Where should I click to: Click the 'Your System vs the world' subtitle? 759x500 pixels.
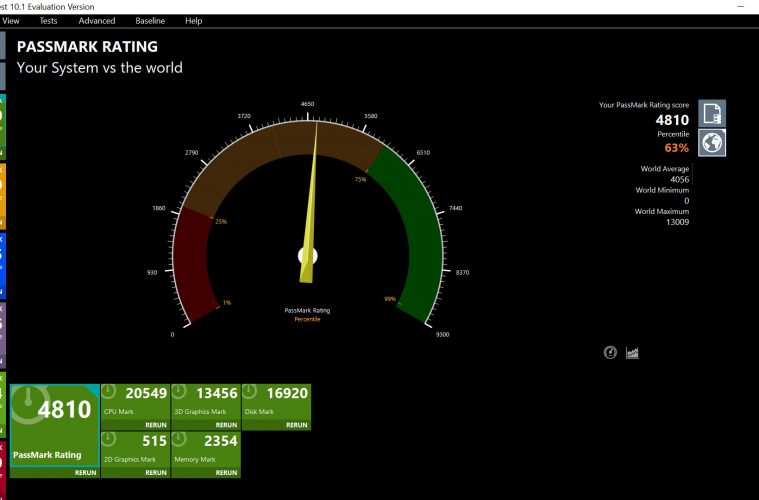click(x=99, y=68)
